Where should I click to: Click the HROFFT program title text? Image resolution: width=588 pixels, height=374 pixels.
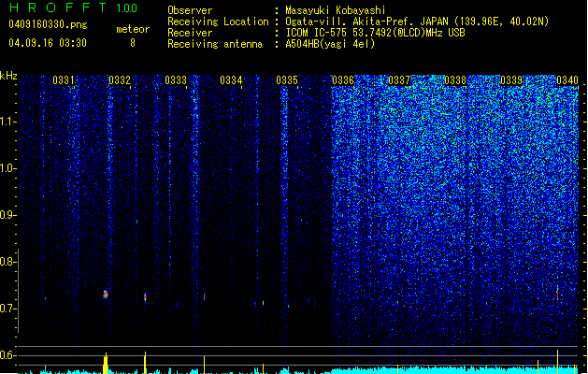click(x=58, y=7)
